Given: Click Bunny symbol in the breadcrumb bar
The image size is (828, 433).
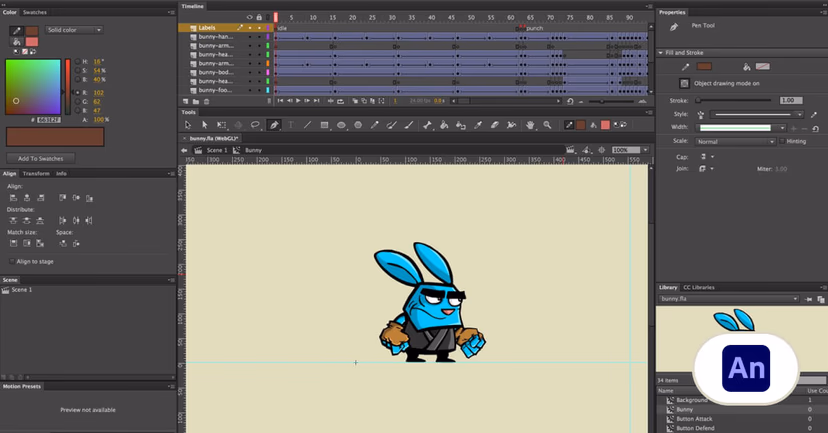Looking at the screenshot, I should (253, 150).
